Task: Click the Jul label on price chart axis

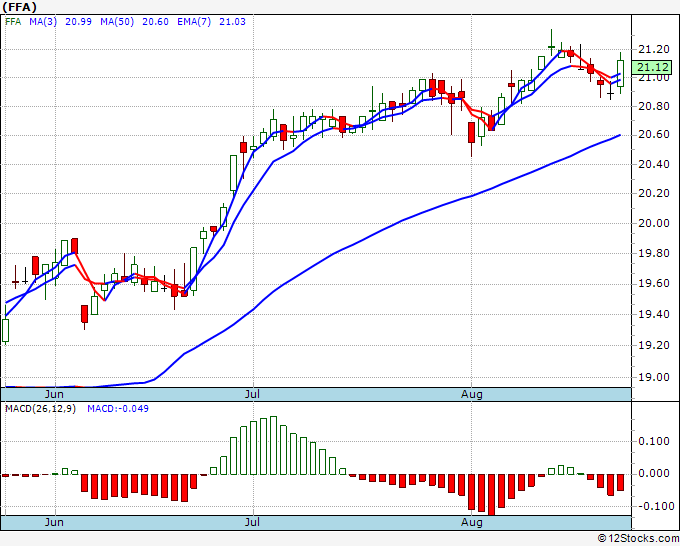Action: (252, 394)
